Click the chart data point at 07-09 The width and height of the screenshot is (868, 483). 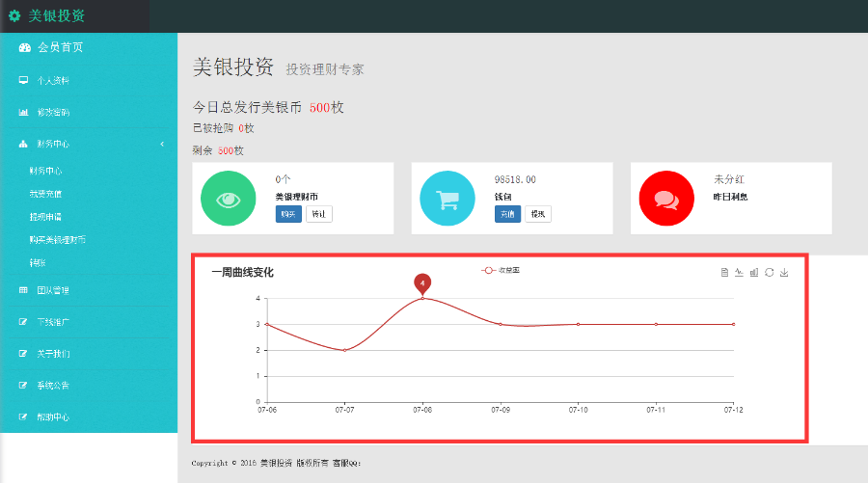(501, 324)
